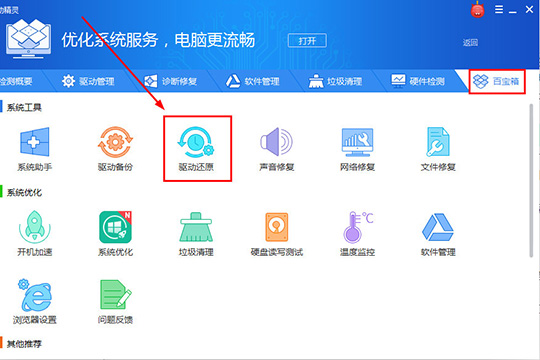Click the 打开 button in the banner

pos(307,41)
